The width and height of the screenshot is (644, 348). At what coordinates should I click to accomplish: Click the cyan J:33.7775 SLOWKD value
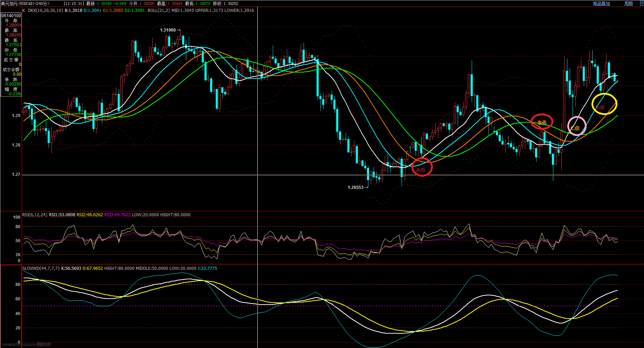pos(207,268)
